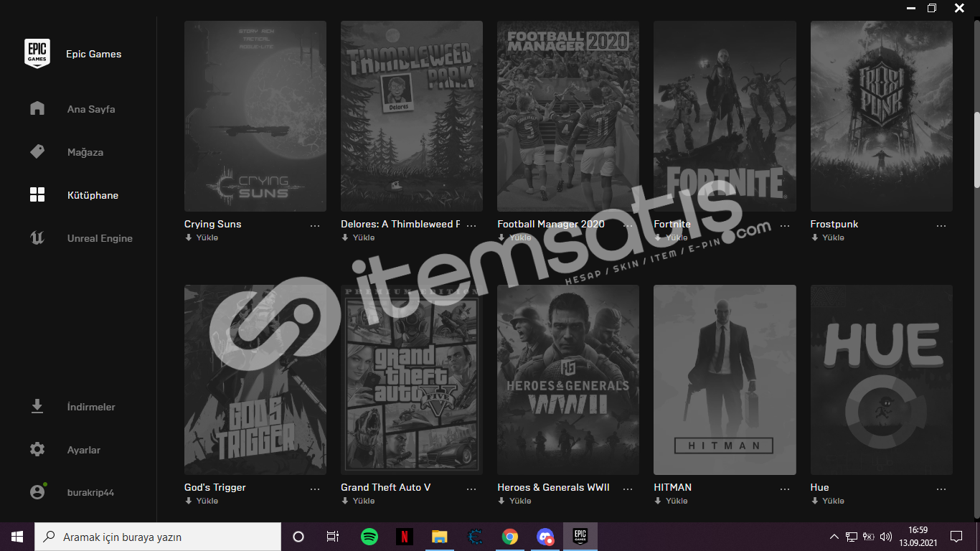Open Ayarlar menu label

pyautogui.click(x=84, y=450)
